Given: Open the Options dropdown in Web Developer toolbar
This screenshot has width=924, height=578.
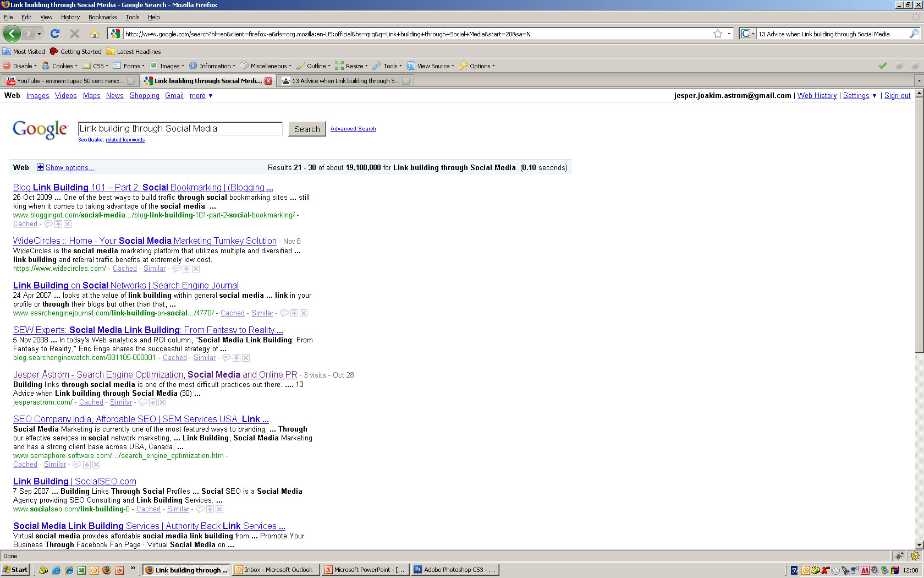Looking at the screenshot, I should pos(477,66).
